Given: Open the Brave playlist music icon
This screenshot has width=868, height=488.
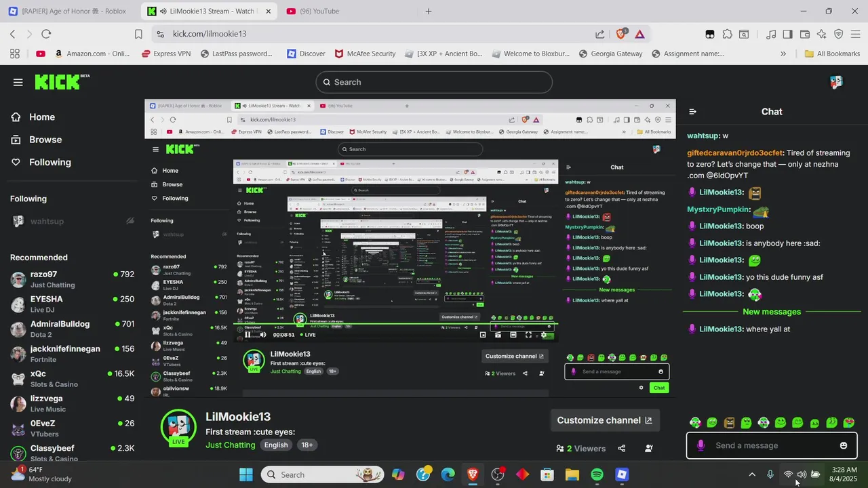Looking at the screenshot, I should (x=771, y=34).
